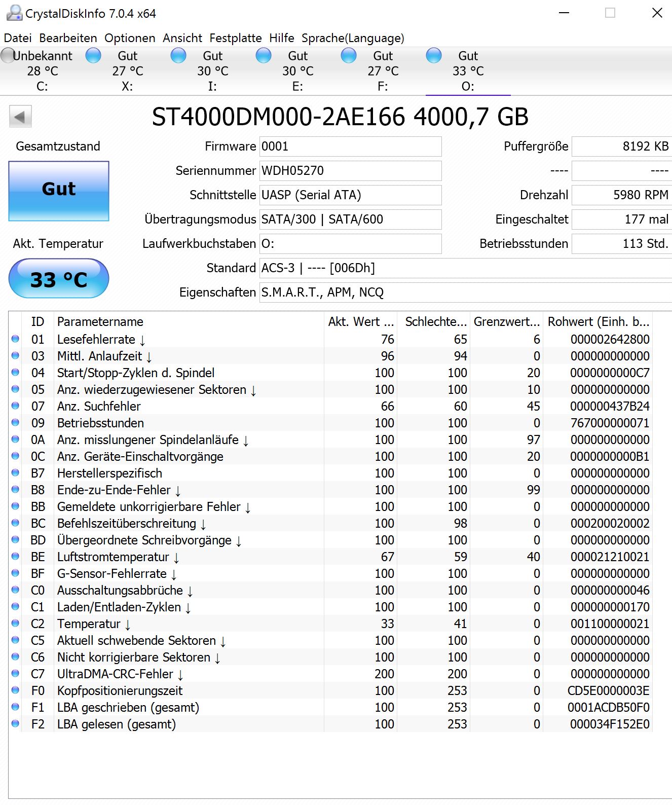Click the Gut health status button
This screenshot has height=805, width=672.
pos(59,191)
